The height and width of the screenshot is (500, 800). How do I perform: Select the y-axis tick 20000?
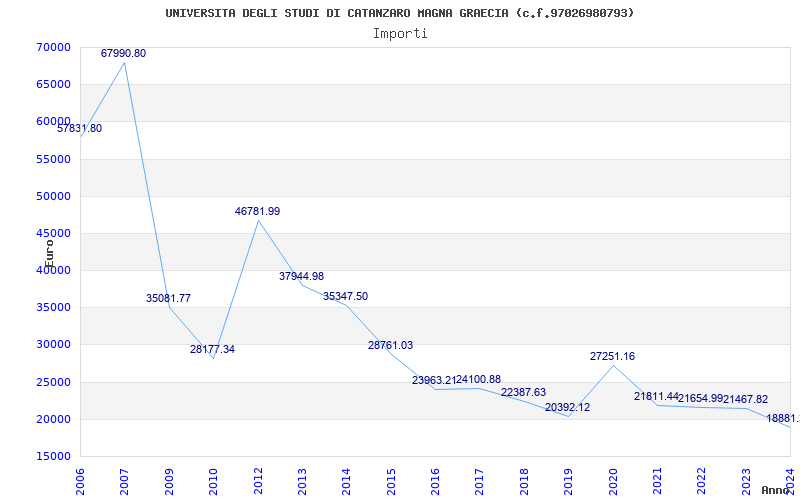tap(54, 419)
